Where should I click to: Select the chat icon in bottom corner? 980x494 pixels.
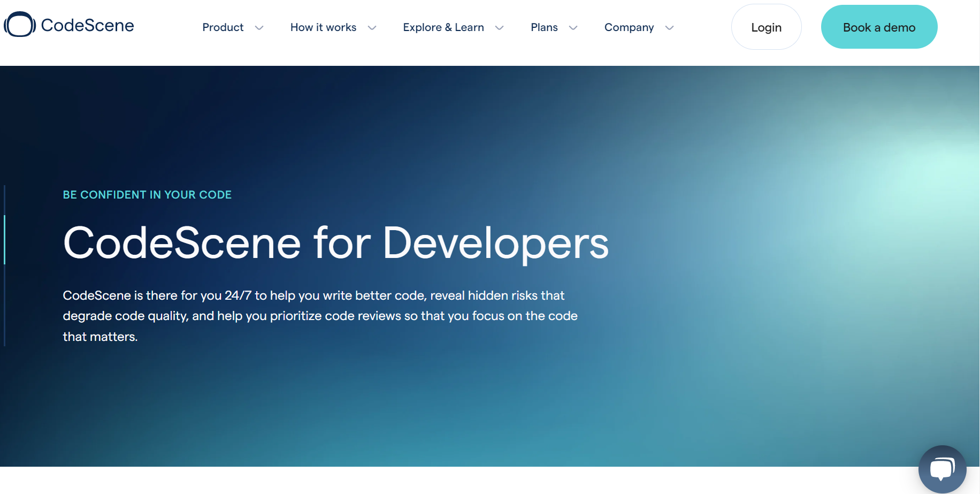942,469
